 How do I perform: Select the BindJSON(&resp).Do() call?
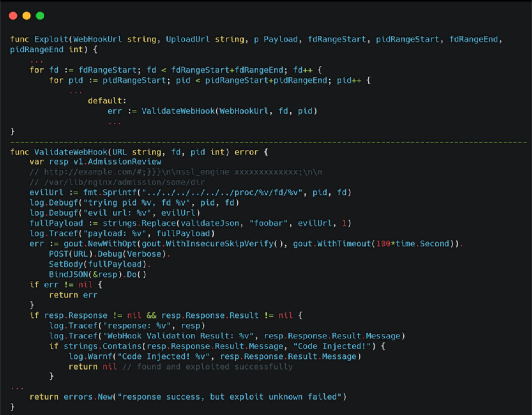(x=97, y=274)
